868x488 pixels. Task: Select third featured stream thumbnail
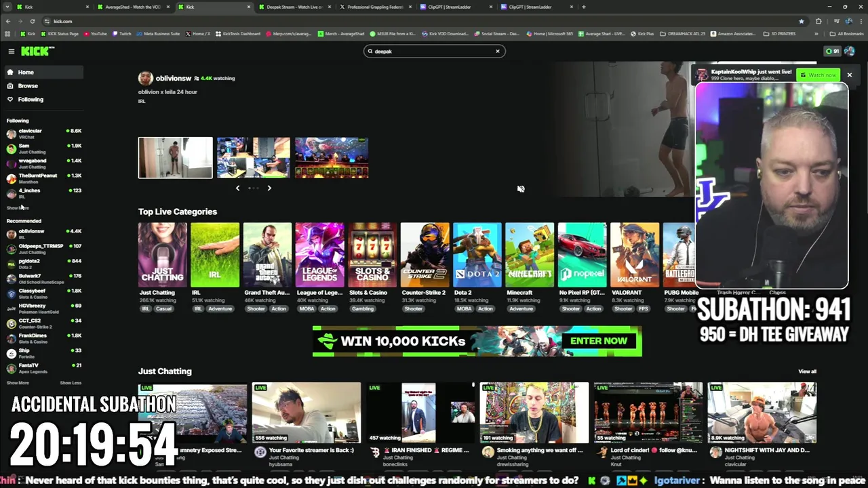(x=332, y=158)
